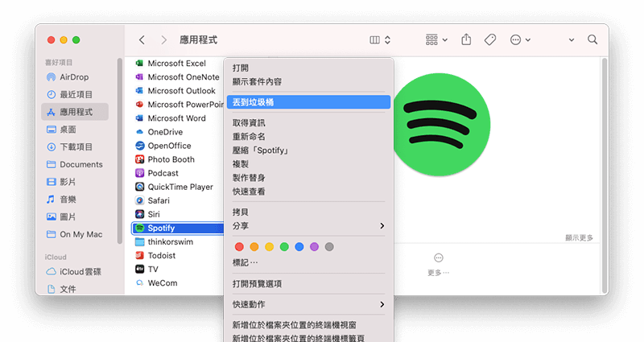Expand the 分享 submenu
The width and height of the screenshot is (644, 342).
pos(308,226)
